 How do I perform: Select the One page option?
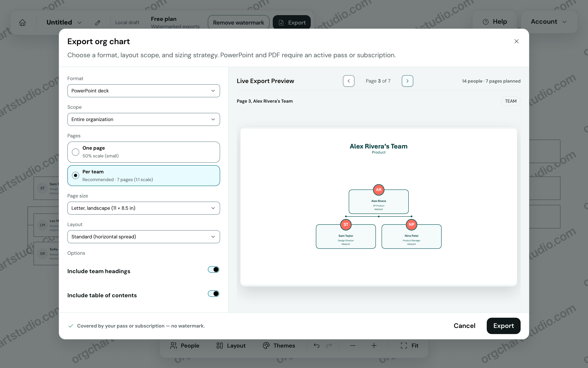[144, 152]
